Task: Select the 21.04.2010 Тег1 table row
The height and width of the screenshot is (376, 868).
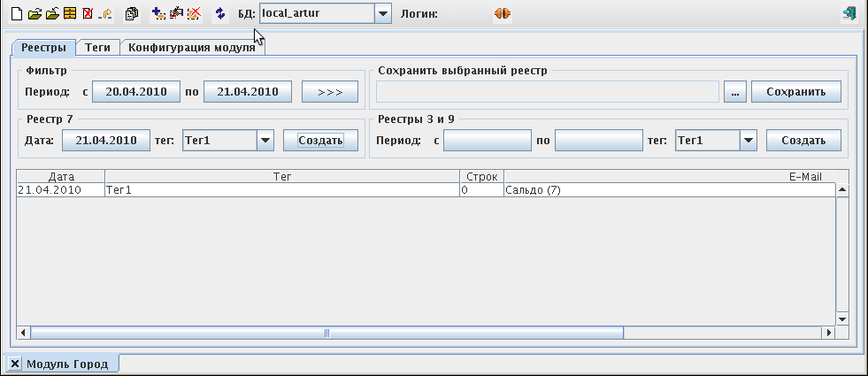Action: pos(265,189)
